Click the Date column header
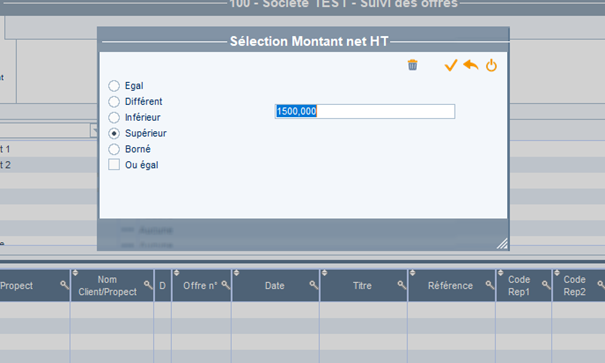 click(x=275, y=285)
